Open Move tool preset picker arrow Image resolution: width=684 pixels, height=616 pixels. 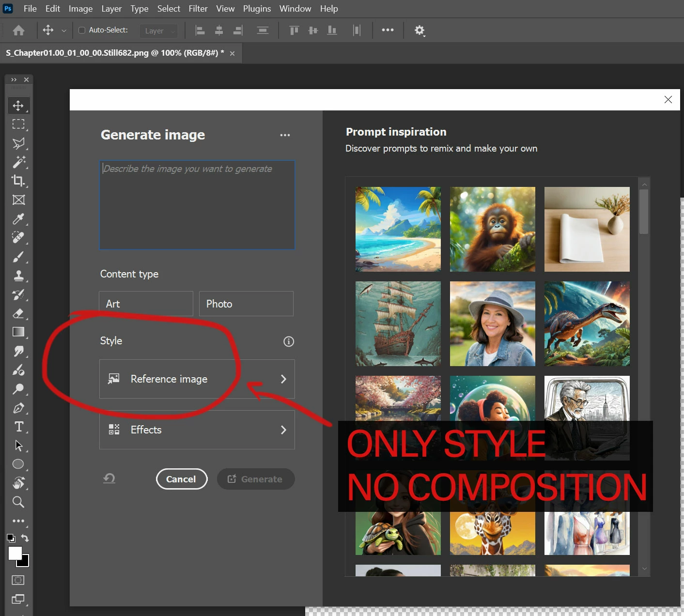64,31
